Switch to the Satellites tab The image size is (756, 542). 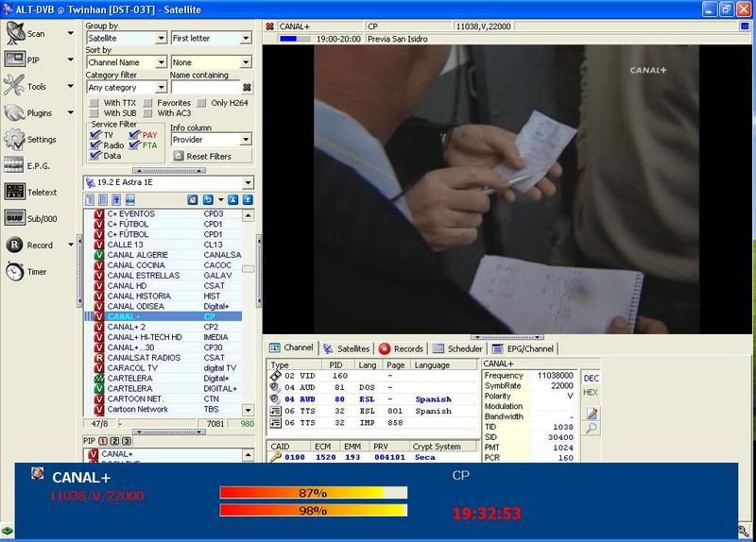pos(347,348)
